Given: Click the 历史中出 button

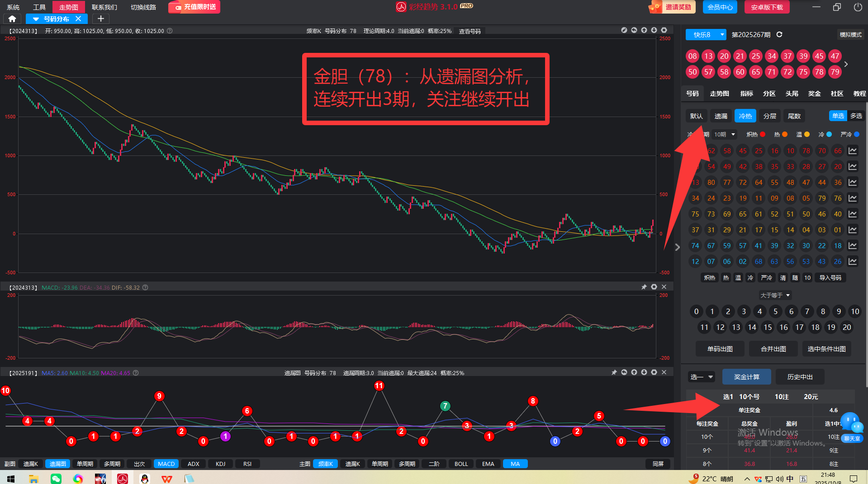Looking at the screenshot, I should tap(800, 377).
